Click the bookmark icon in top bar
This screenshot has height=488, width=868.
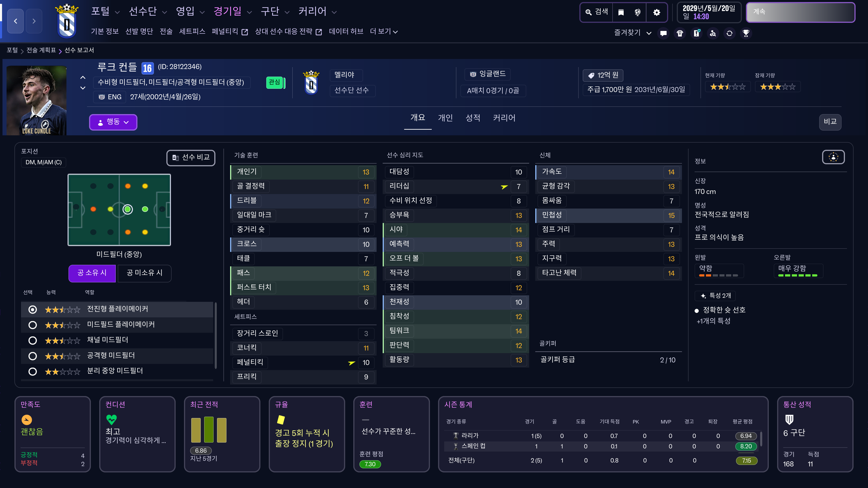[621, 12]
